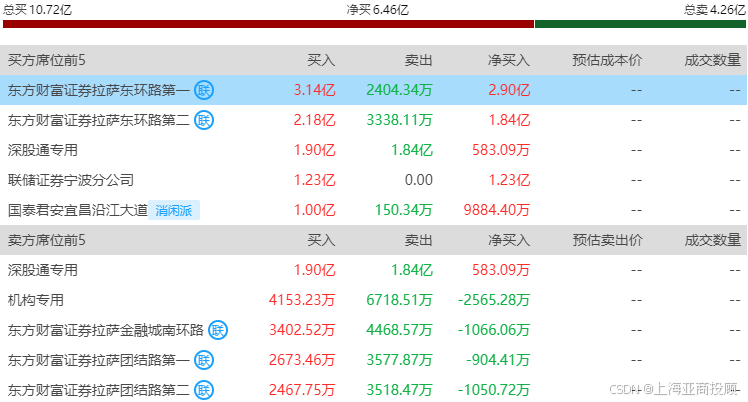This screenshot has width=748, height=402.
Task: Click net buy value 2.90亿
Action: pyautogui.click(x=509, y=90)
